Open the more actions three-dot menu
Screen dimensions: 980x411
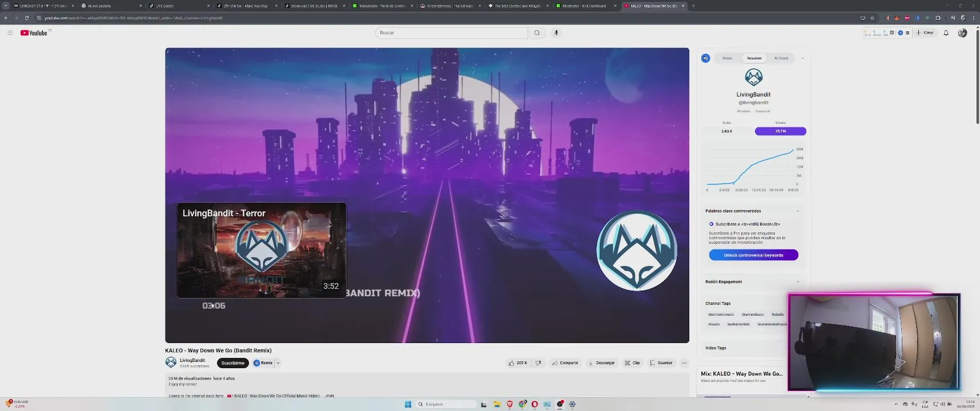[684, 362]
